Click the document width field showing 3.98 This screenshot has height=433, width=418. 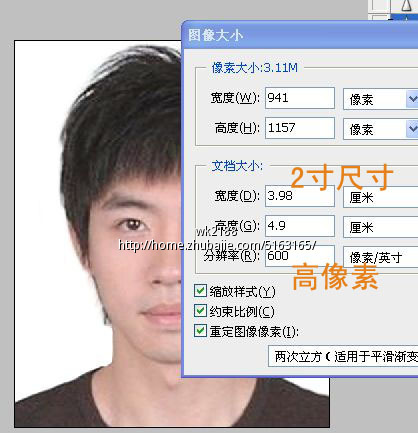click(300, 196)
